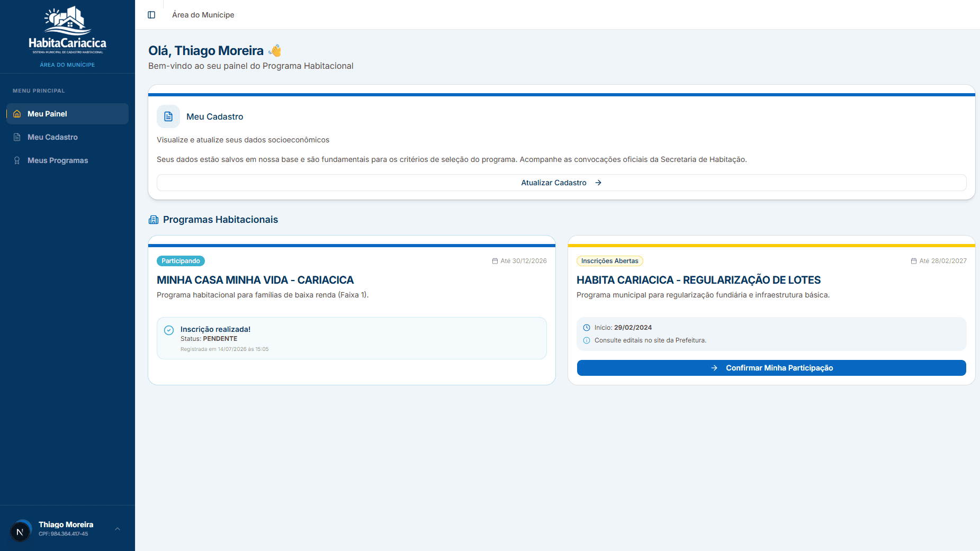Image resolution: width=980 pixels, height=551 pixels.
Task: Click the Início: 29/02/2024 text
Action: (x=623, y=328)
